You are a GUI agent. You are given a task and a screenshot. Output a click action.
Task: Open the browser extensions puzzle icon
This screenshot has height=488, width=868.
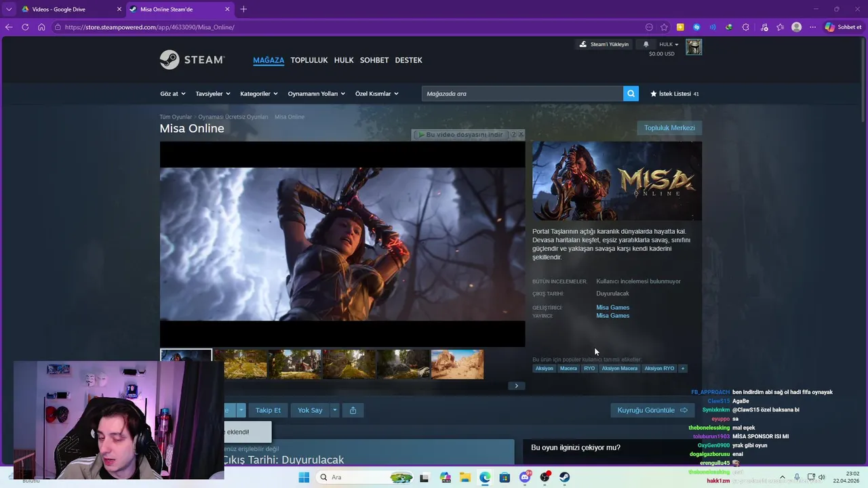point(745,27)
